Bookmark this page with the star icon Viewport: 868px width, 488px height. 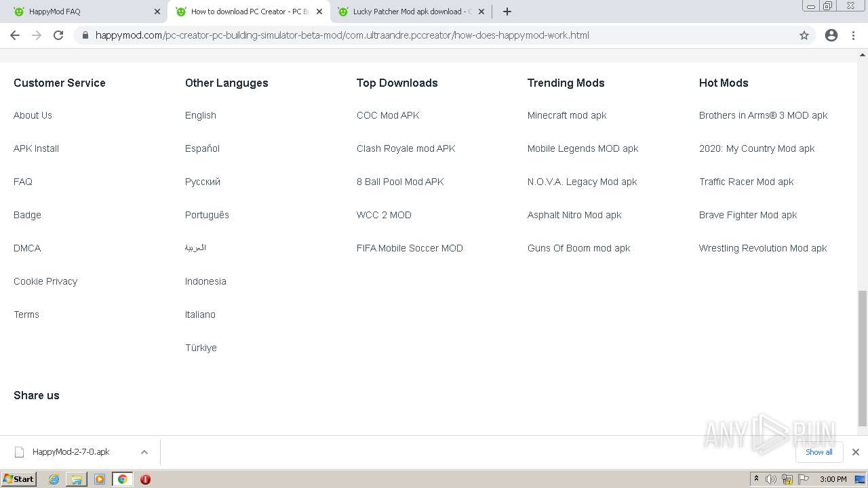[x=804, y=35]
